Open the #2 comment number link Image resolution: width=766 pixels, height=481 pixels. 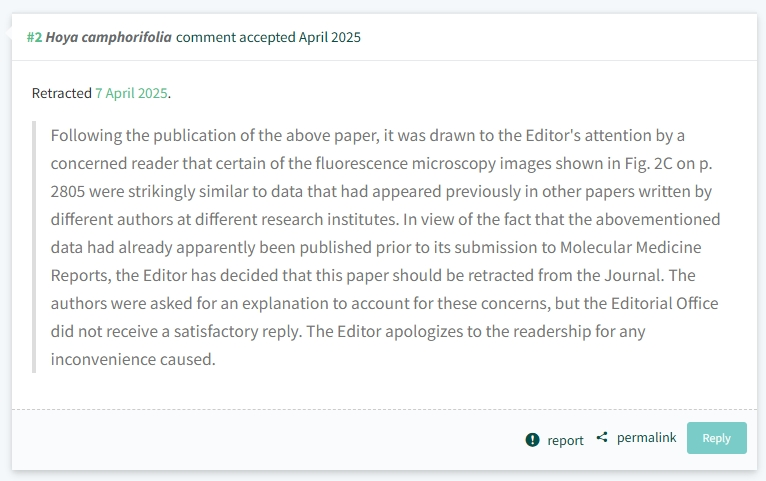34,38
